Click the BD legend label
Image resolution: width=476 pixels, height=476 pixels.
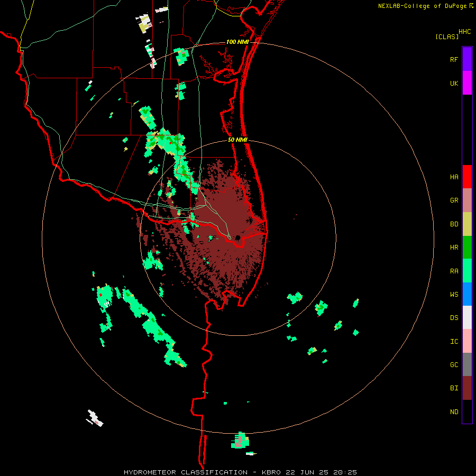(x=454, y=224)
